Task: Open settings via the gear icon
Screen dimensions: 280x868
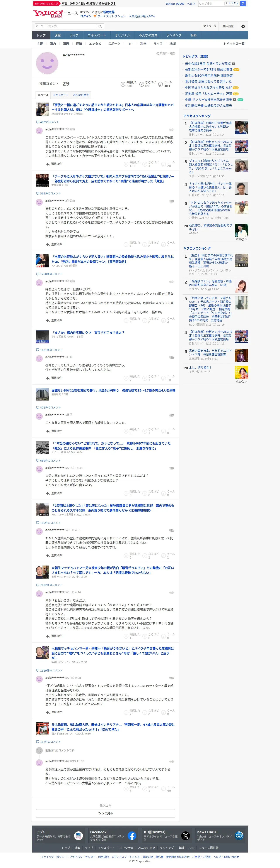Action: tap(243, 26)
